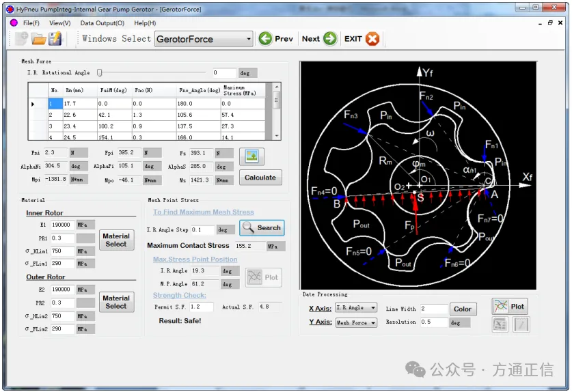Viewport: 572px width, 392px height.
Task: Click the Mpi value -1381.8 field
Action: pyautogui.click(x=56, y=179)
